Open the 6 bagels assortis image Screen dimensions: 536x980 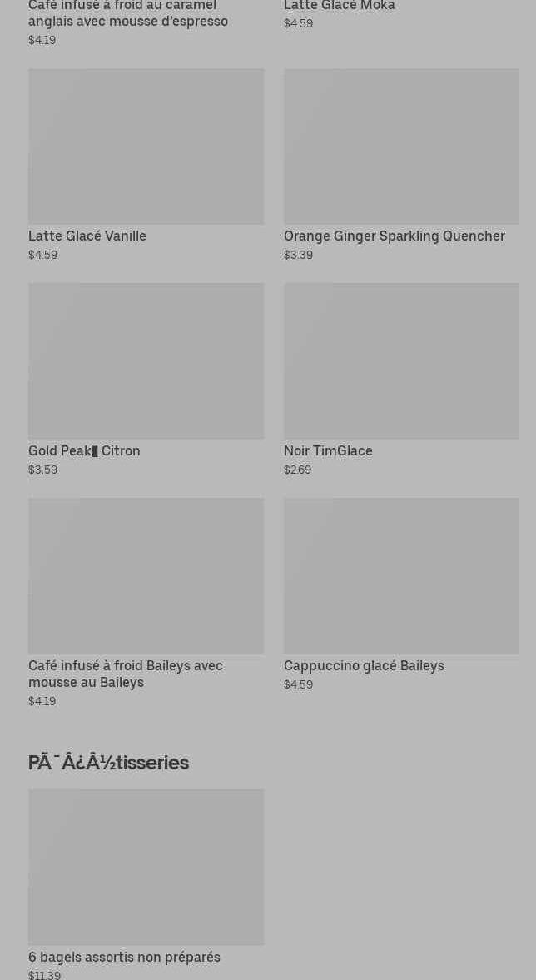pos(146,868)
